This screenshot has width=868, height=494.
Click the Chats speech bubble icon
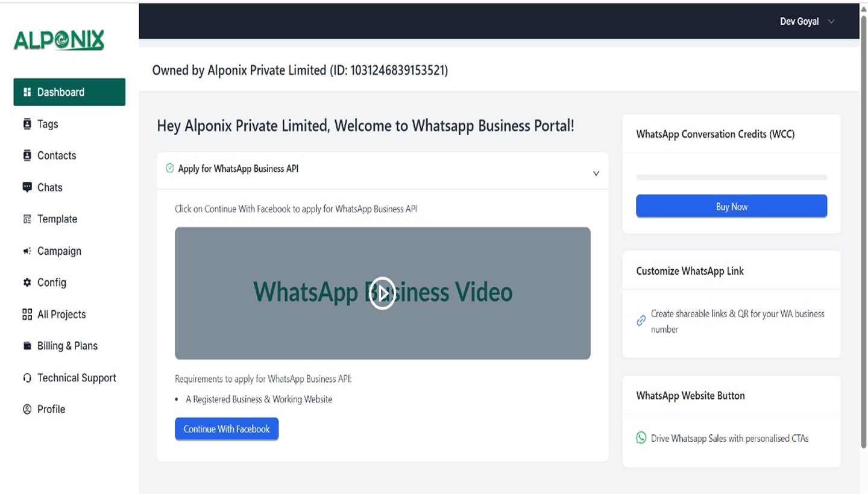[27, 187]
